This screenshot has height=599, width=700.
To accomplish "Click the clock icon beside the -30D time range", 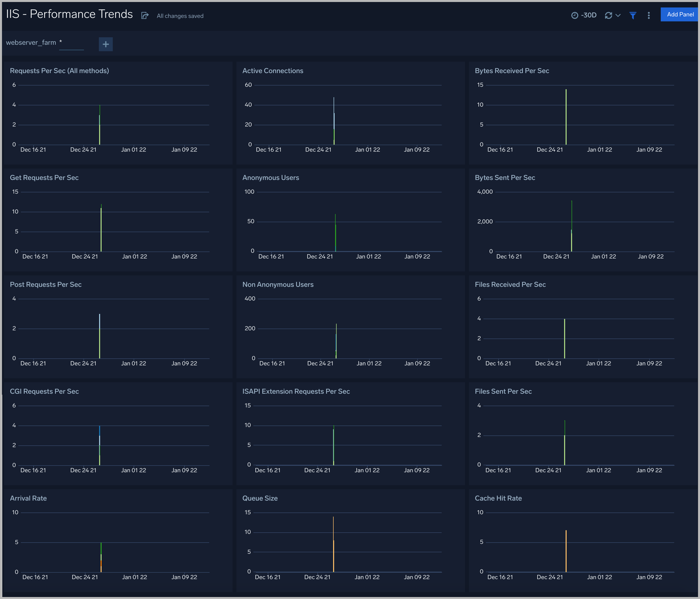I will [575, 15].
